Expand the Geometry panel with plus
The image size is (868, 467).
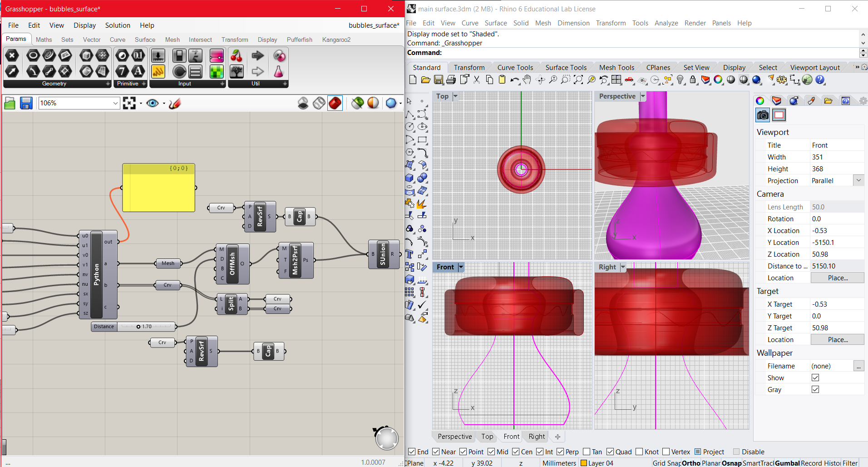click(108, 84)
